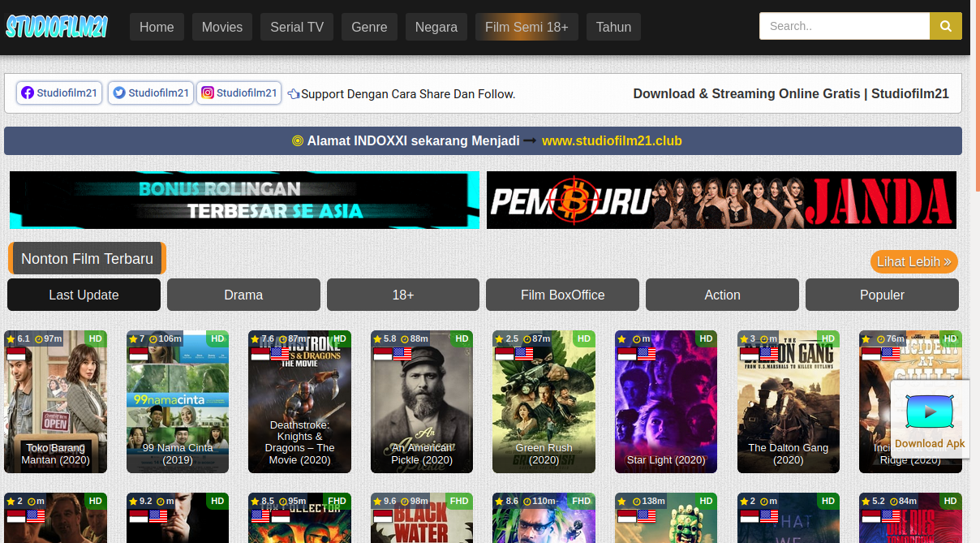
Task: Click the HD badge on Toko Barang Mantan
Action: coord(96,338)
